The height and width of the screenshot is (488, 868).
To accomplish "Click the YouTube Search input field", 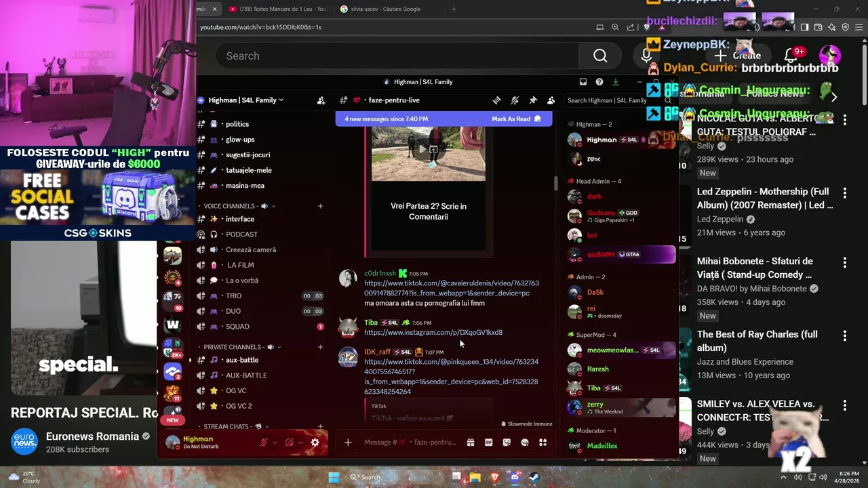I will pos(397,56).
